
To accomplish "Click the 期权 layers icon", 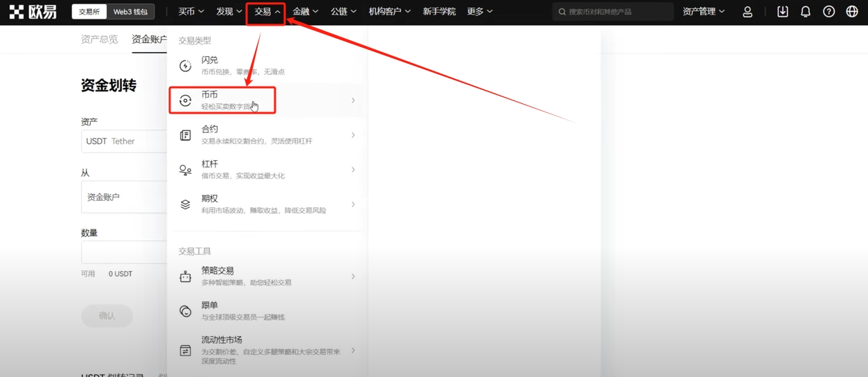I will pyautogui.click(x=186, y=204).
